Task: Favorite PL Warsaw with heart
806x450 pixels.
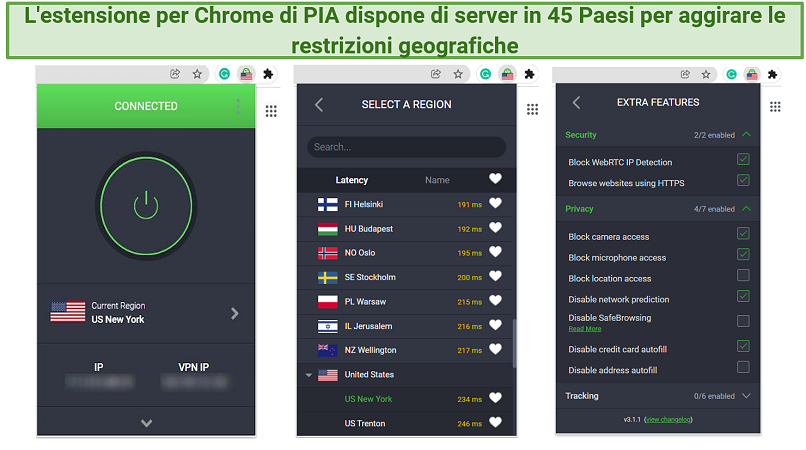Action: (495, 300)
